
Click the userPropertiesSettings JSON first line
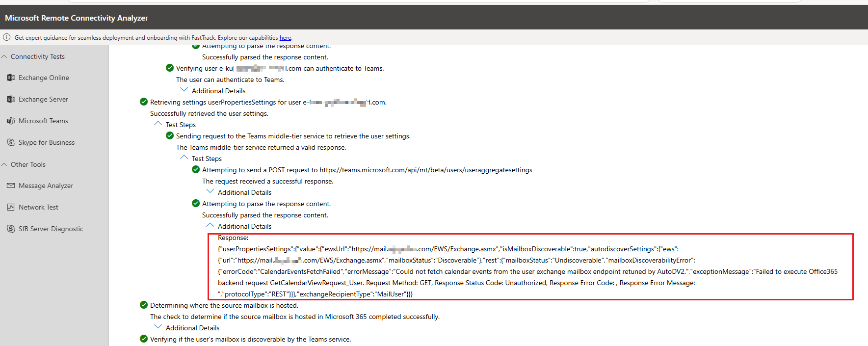pos(448,249)
